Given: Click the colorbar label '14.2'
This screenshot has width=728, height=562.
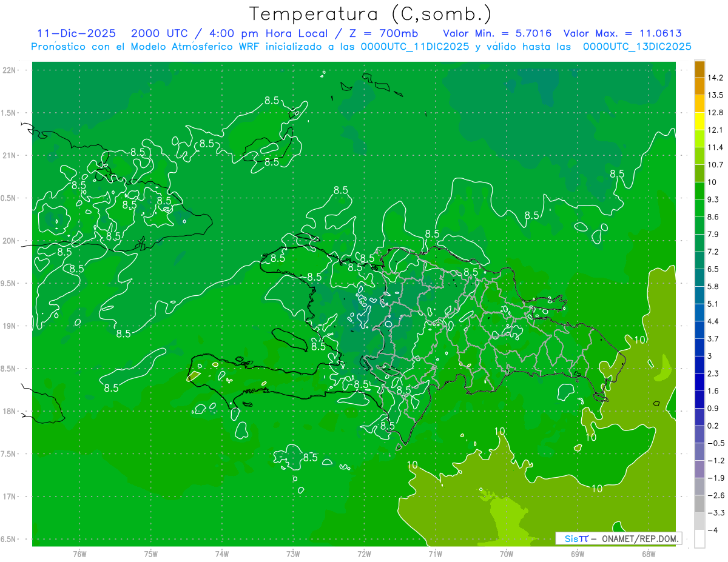Looking at the screenshot, I should (715, 78).
